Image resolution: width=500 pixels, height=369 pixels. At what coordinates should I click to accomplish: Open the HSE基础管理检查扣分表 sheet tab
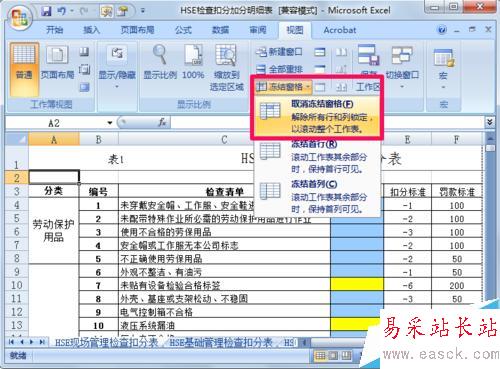pos(221,342)
